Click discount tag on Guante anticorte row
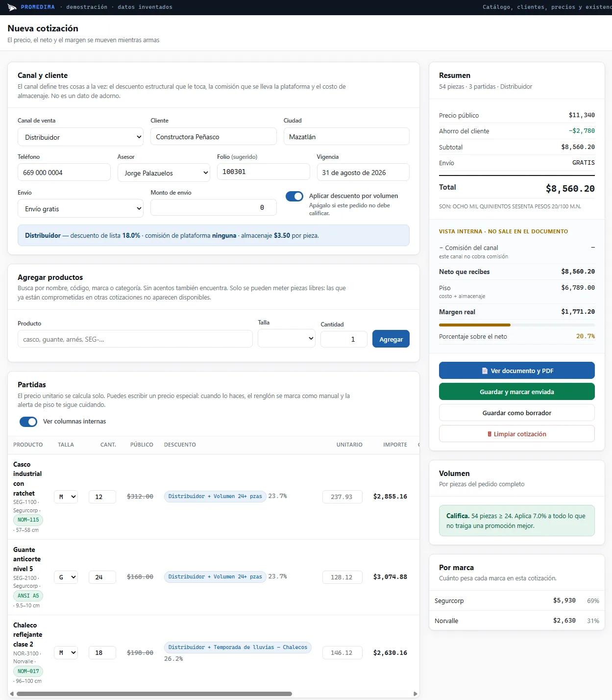This screenshot has width=612, height=700. pyautogui.click(x=215, y=577)
